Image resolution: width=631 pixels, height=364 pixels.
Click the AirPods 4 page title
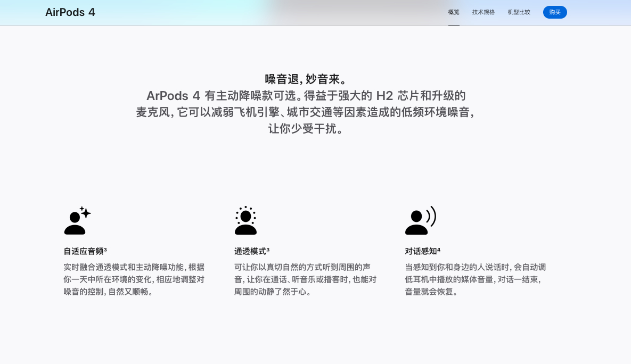coord(70,12)
